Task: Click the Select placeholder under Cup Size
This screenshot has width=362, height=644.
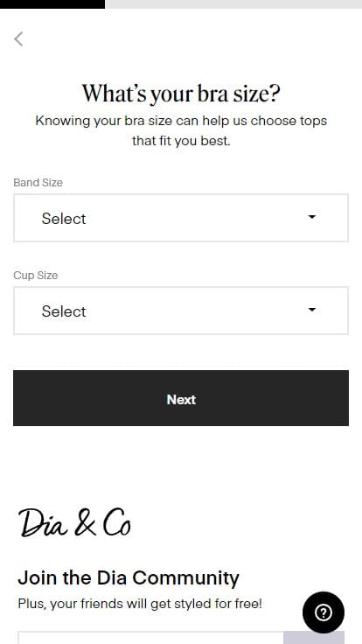Action: [x=64, y=311]
